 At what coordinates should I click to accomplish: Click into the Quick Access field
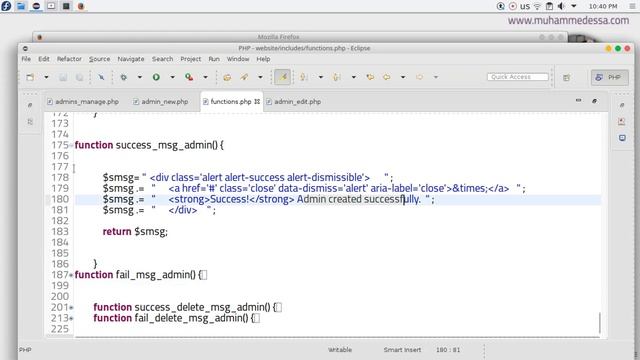coord(518,77)
